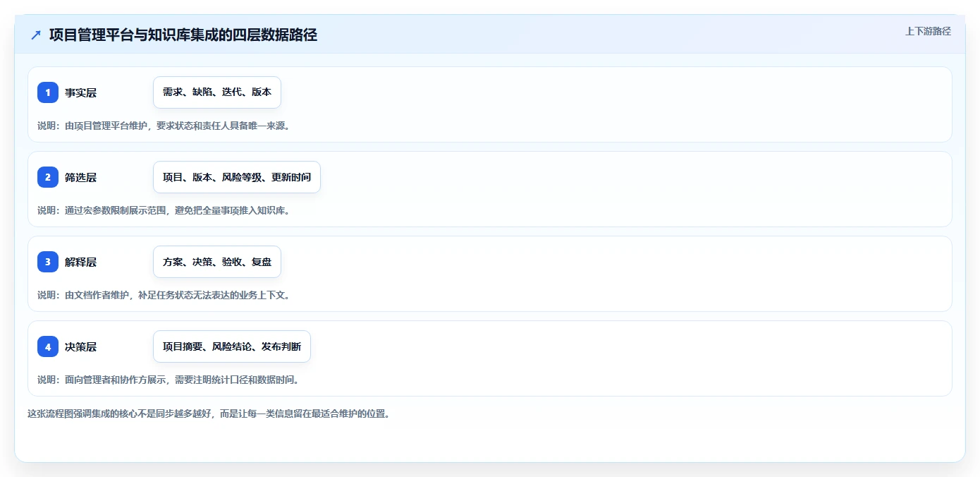Click the 解释层 layer label
Viewport: 980px width, 477px height.
click(80, 262)
